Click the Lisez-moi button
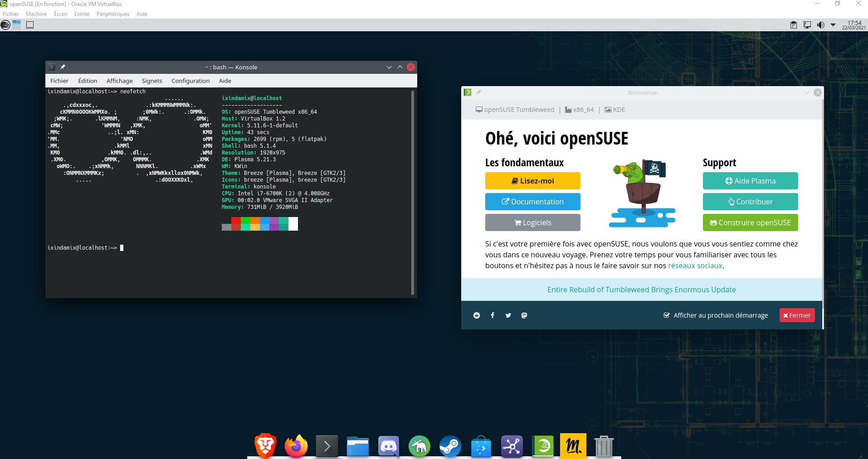The width and height of the screenshot is (868, 459). pyautogui.click(x=533, y=181)
